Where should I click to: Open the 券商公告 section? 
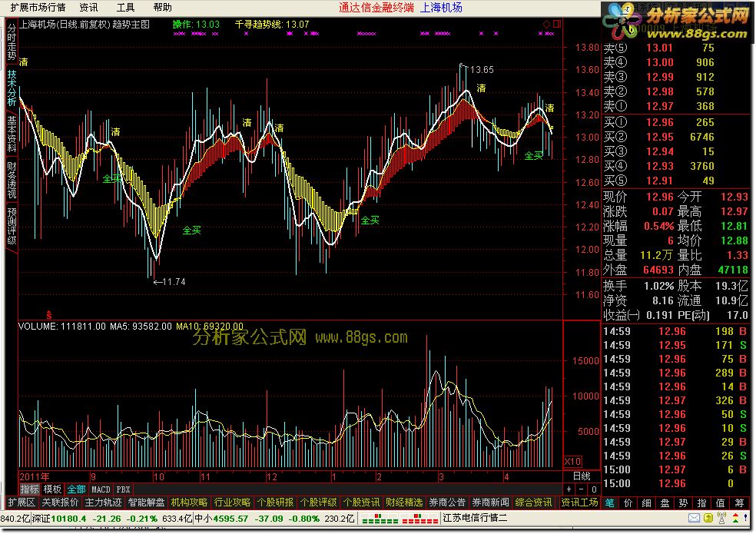coord(447,502)
